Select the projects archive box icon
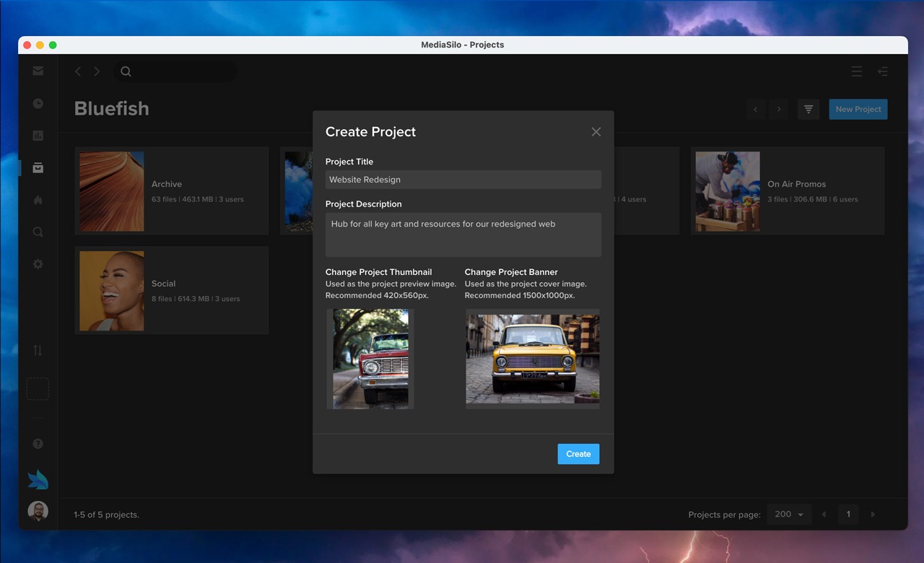 [x=38, y=167]
